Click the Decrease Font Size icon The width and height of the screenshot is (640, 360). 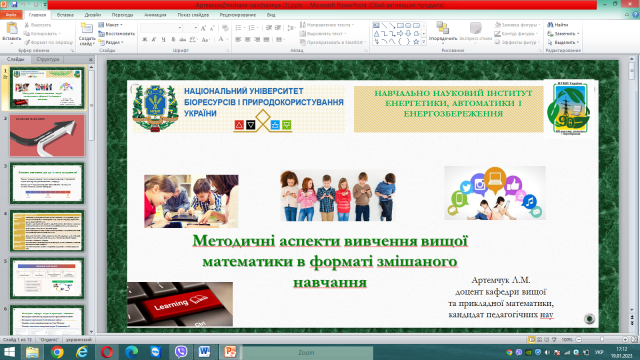point(212,28)
